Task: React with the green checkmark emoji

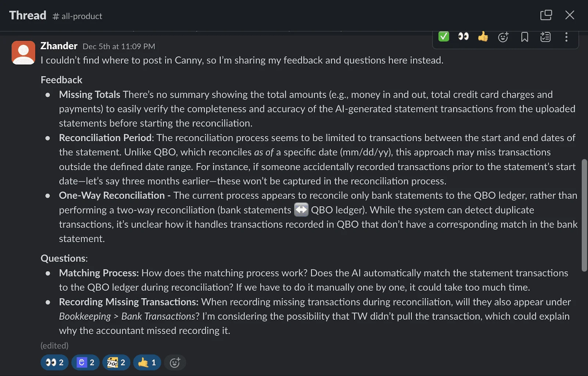Action: [444, 37]
